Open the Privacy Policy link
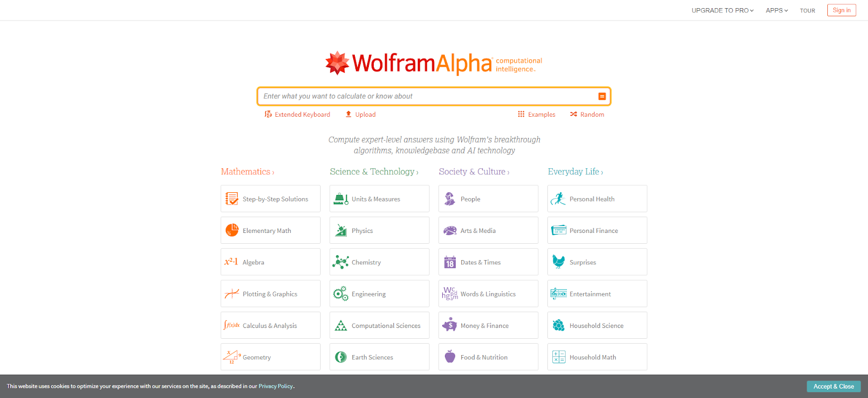 (x=276, y=387)
